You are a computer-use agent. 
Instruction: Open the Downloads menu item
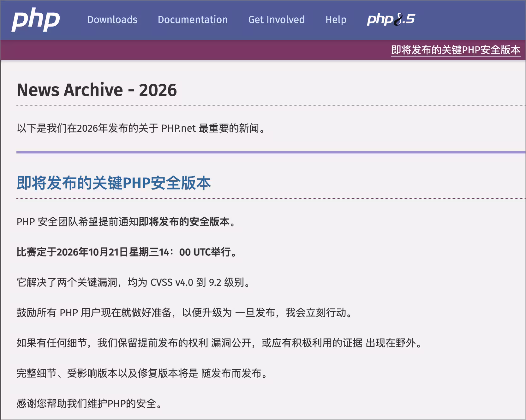(x=112, y=20)
